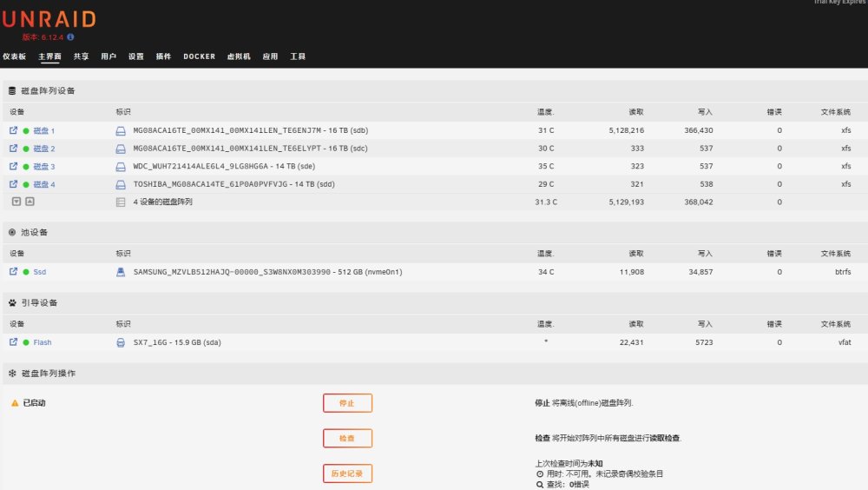Click the 366,430 write count for 磁盘 1
The image size is (868, 490).
click(x=699, y=130)
